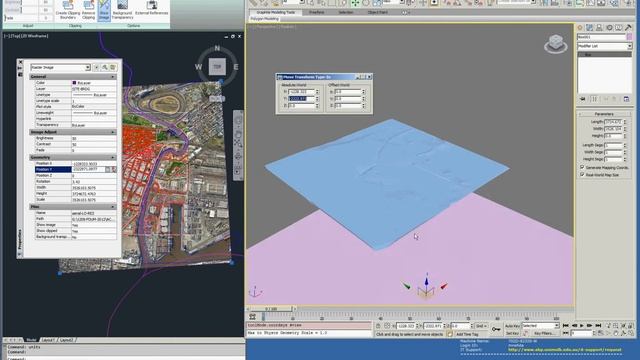This screenshot has width=640, height=360.
Task: Open the Modify command panel tab
Action: [x=589, y=27]
